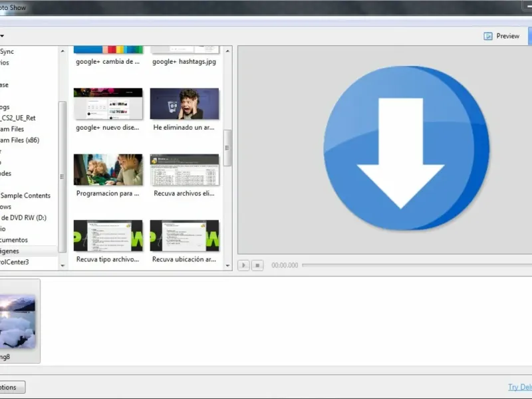Open the toolbar dropdown arrow at left
The height and width of the screenshot is (399, 532).
(x=2, y=36)
